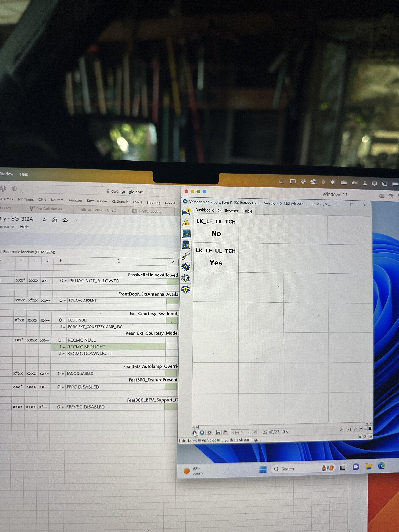
Task: Open the Service functions wrench section
Action: click(x=186, y=256)
